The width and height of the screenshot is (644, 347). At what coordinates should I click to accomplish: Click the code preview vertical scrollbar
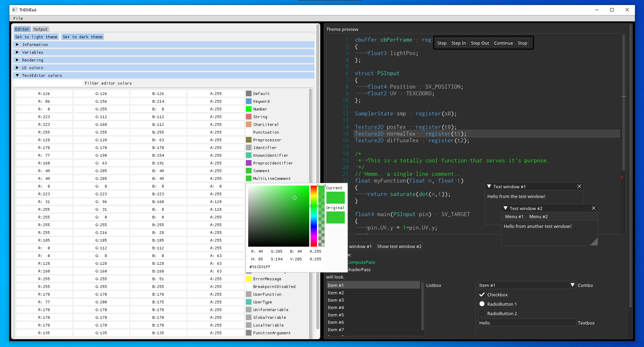(624, 102)
